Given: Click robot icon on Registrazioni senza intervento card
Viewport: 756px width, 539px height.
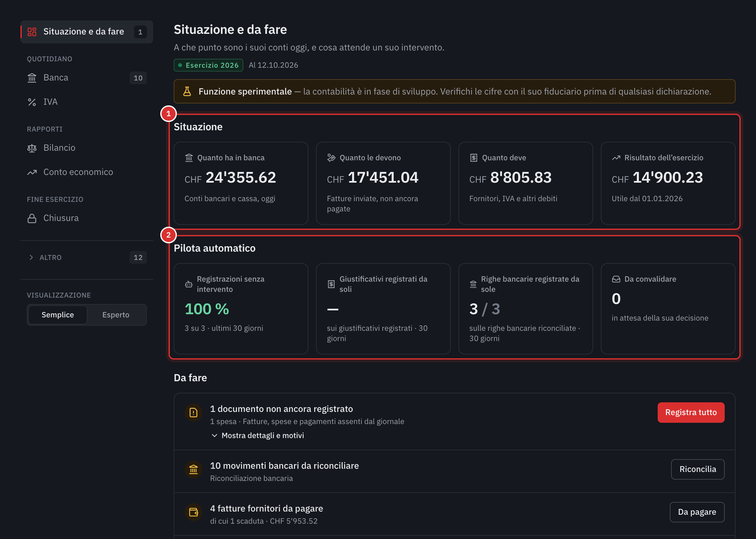Looking at the screenshot, I should coord(189,284).
